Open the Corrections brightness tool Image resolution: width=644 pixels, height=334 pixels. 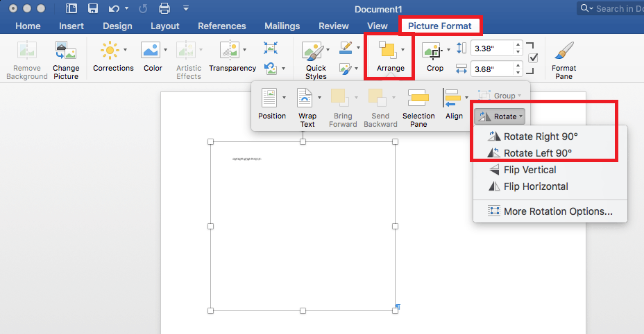(110, 51)
